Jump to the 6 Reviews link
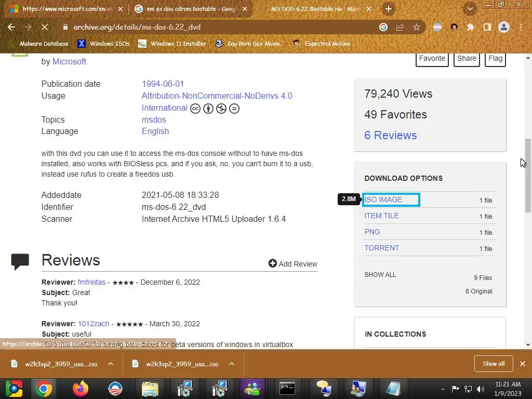 click(x=391, y=136)
